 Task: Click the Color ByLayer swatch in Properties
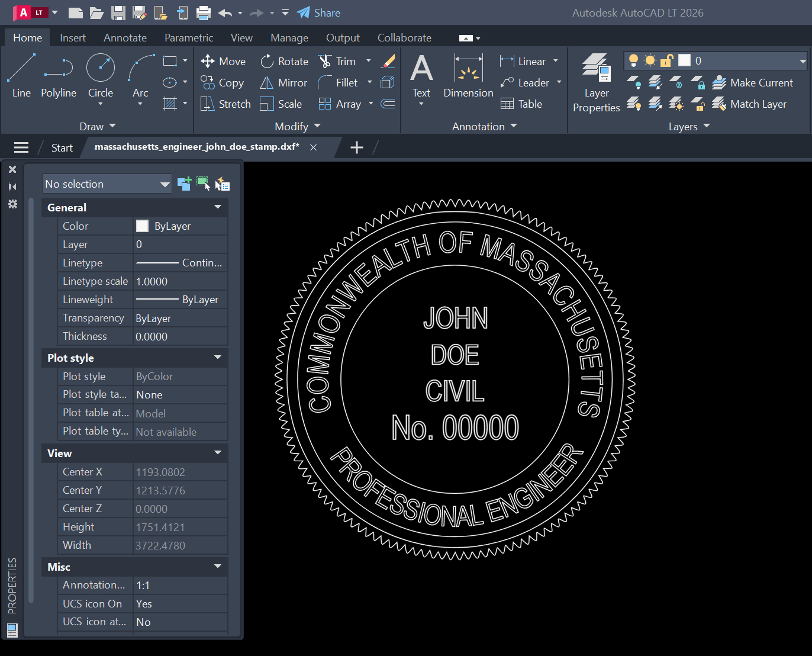142,226
